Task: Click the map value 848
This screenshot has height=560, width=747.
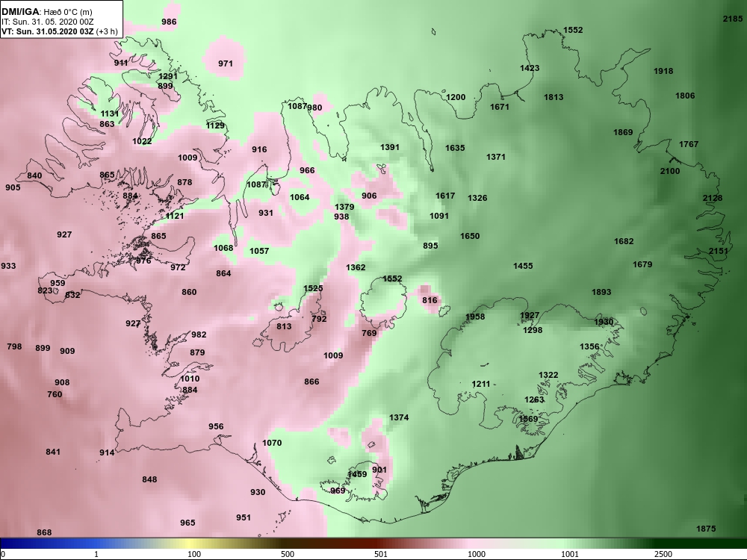Action: click(149, 479)
